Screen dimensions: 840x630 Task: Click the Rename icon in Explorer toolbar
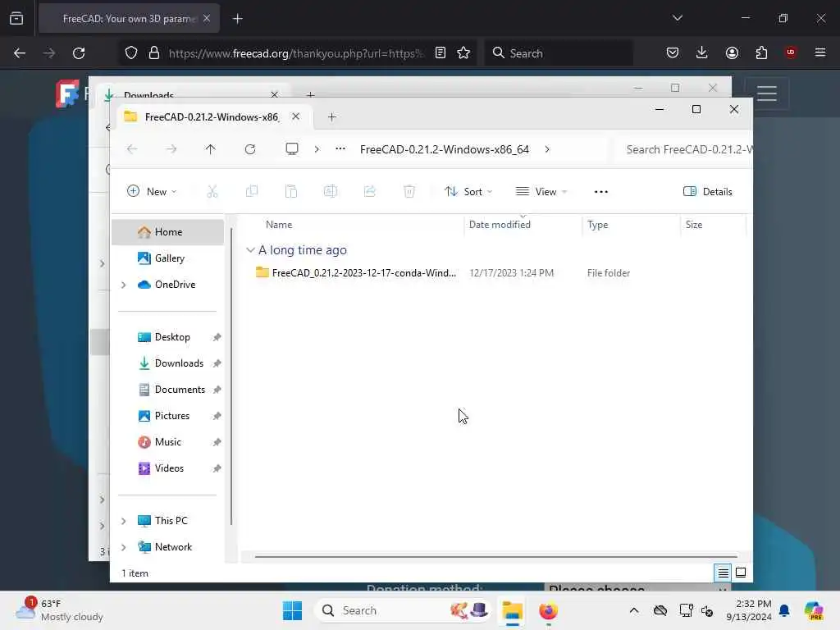tap(330, 191)
